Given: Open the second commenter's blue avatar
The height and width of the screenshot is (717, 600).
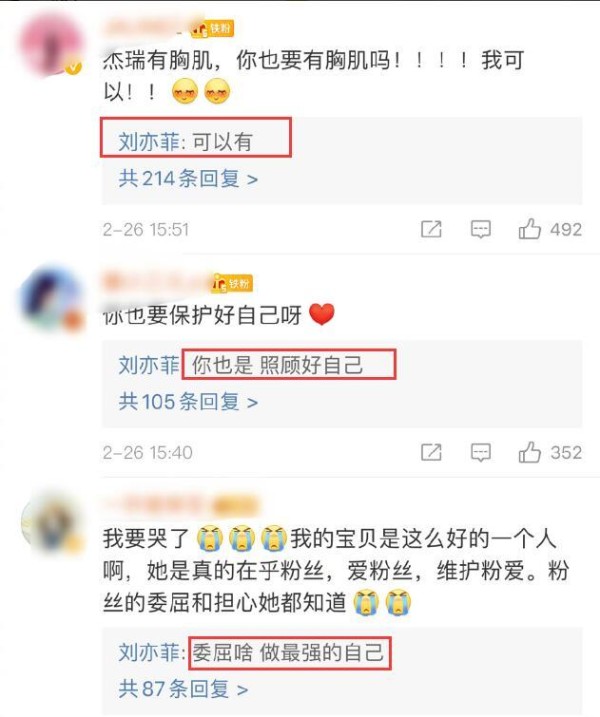Looking at the screenshot, I should (x=52, y=298).
